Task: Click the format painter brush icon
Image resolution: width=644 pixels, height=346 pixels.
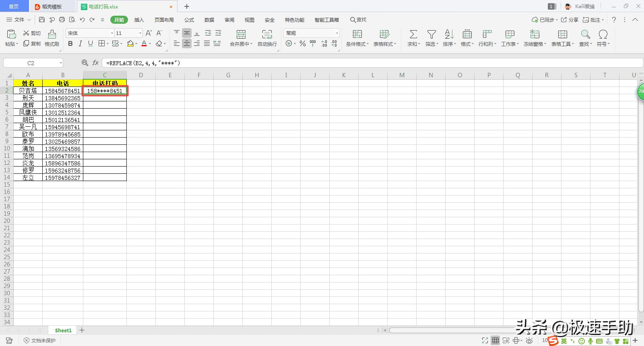Action: coord(52,35)
